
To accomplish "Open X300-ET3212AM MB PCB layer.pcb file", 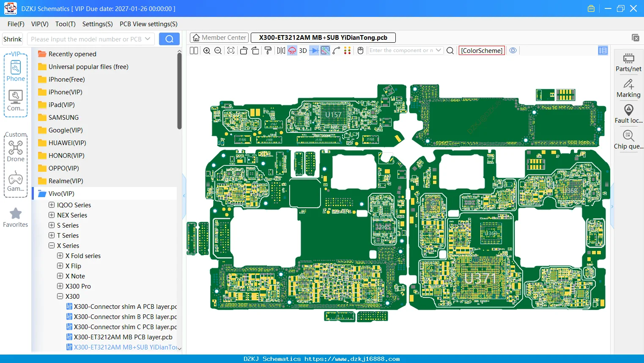I will pos(119,337).
